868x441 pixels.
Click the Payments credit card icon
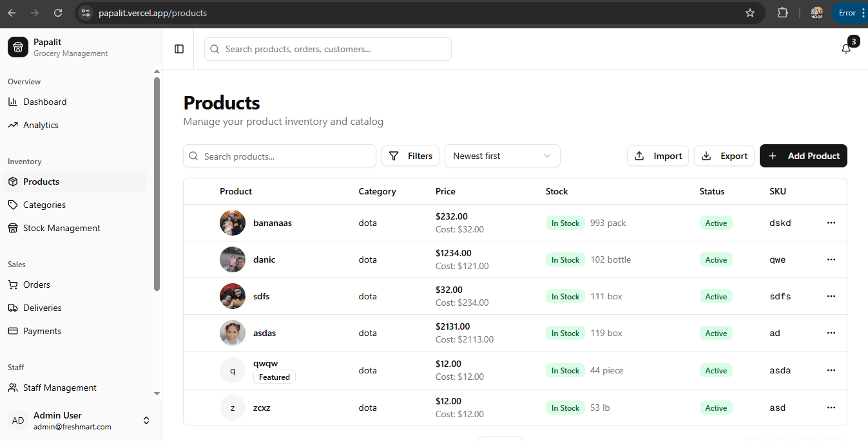point(13,331)
